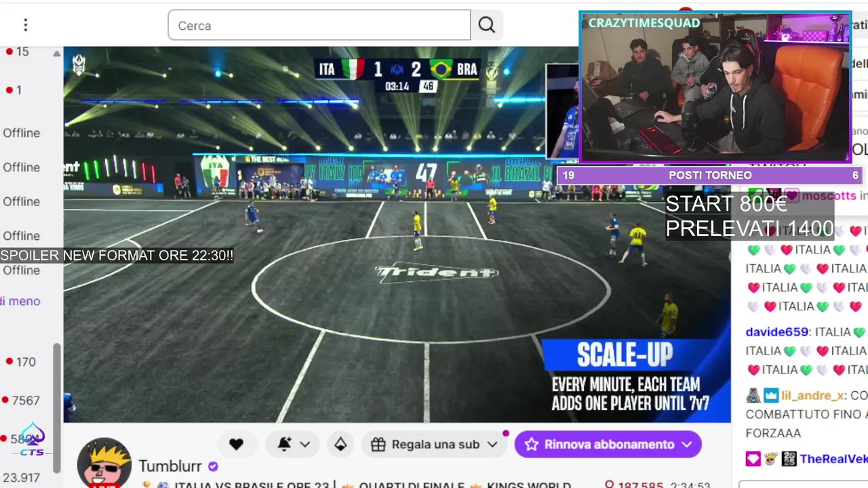Select the sidebar channel with 23.917 viewers

[x=20, y=478]
